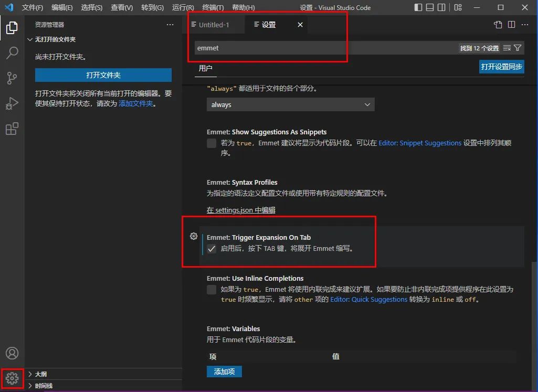
Task: Open the 文件(F) menu
Action: pos(32,7)
